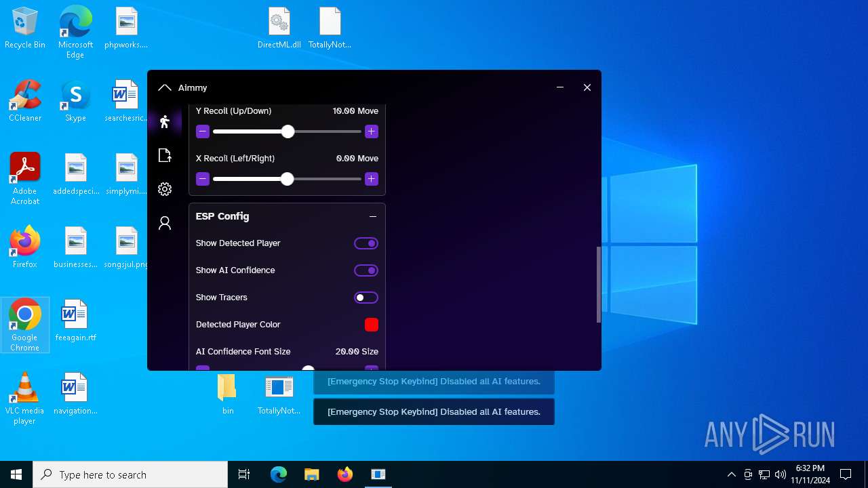Image resolution: width=868 pixels, height=488 pixels.
Task: Select the CCleaner desktop shortcut
Action: point(25,102)
